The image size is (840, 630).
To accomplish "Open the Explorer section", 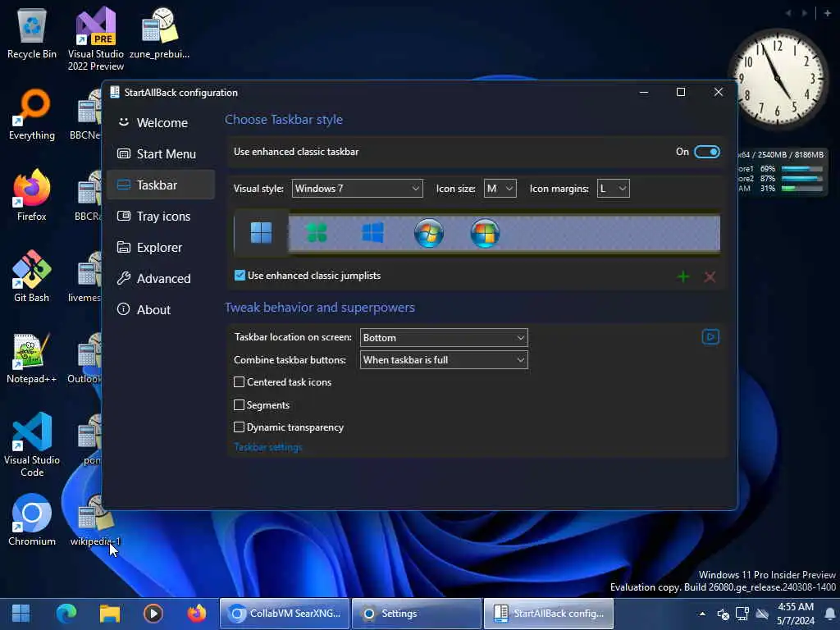I will [161, 248].
